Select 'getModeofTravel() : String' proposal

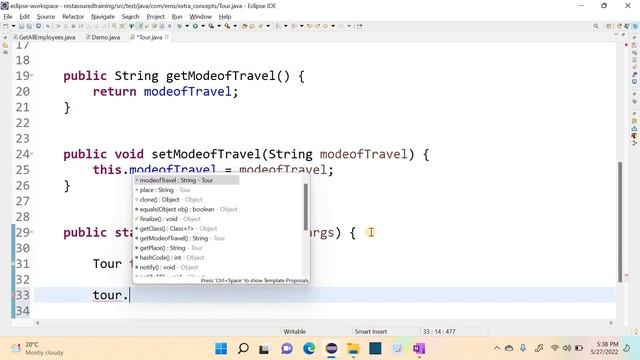coord(180,238)
